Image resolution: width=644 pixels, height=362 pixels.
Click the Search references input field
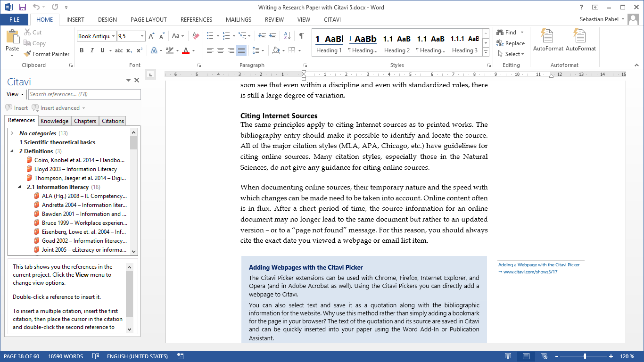tap(84, 94)
